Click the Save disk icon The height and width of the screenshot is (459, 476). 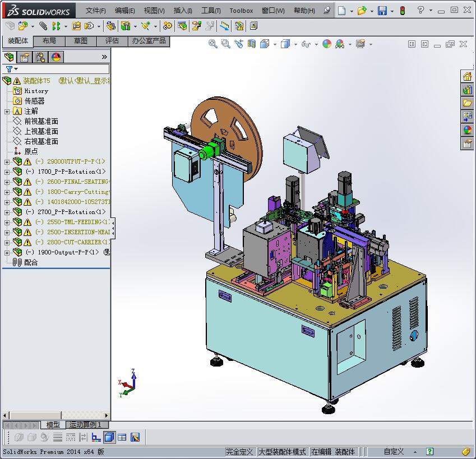pos(382,11)
